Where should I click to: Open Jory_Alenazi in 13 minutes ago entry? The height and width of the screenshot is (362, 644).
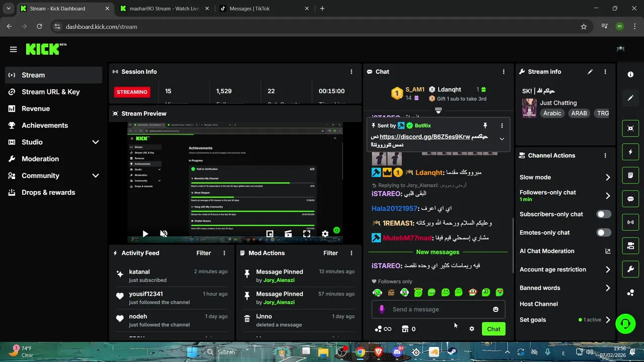(x=279, y=280)
